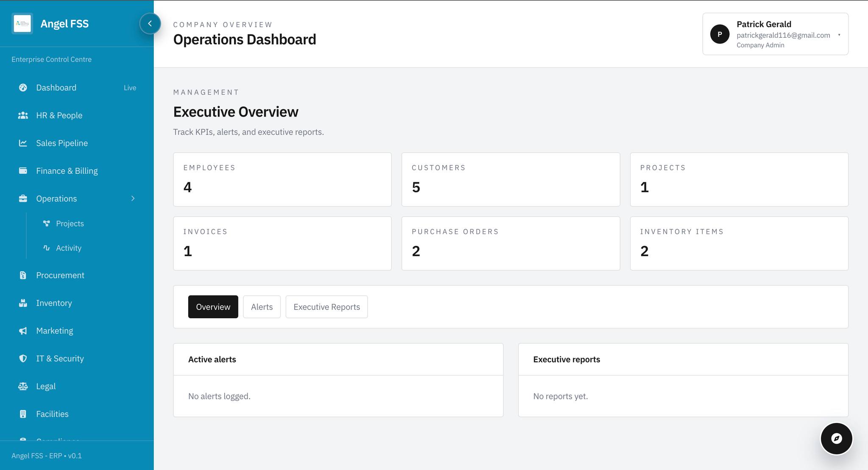868x470 pixels.
Task: Open the Facilities sidebar link
Action: pos(52,414)
